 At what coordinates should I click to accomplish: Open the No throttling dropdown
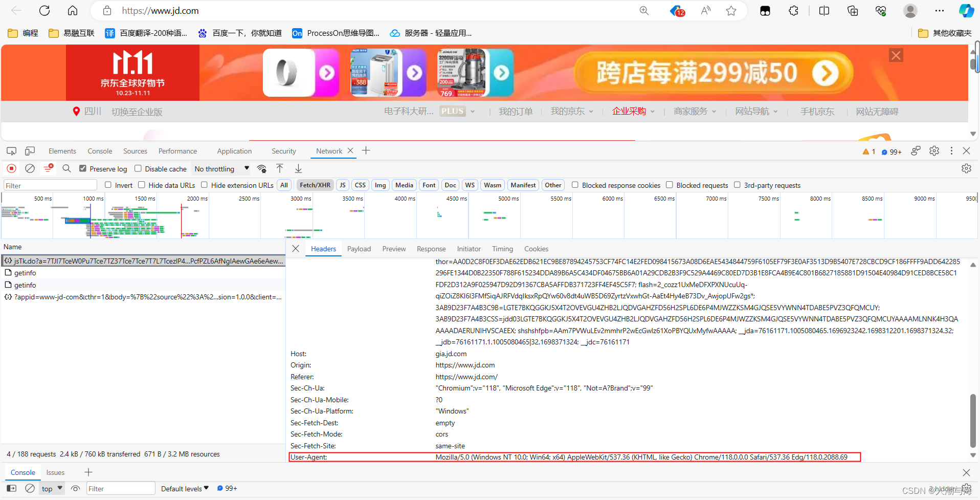pyautogui.click(x=221, y=168)
